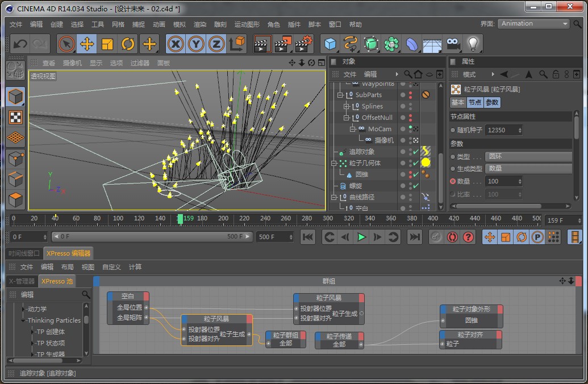Collapse the OffsetNull tree node
Viewport: 588px width, 384px height.
[x=347, y=118]
